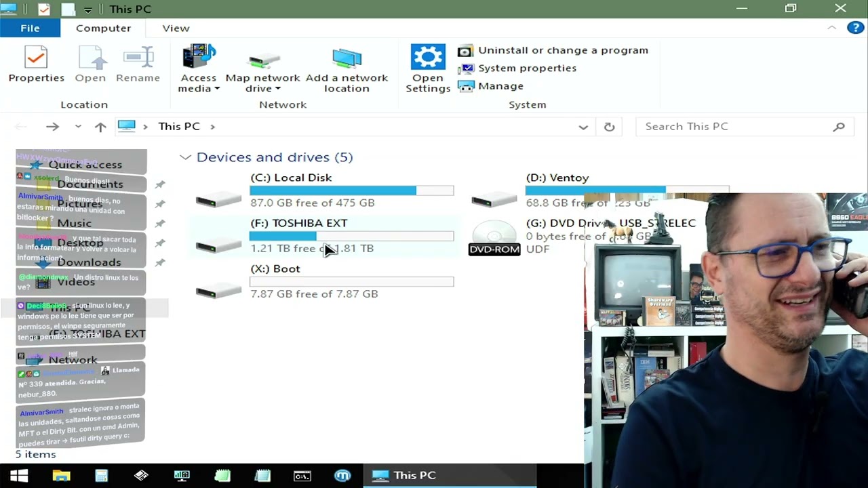Screen dimensions: 868x488
Task: Click the Properties icon in the title bar
Action: point(44,9)
